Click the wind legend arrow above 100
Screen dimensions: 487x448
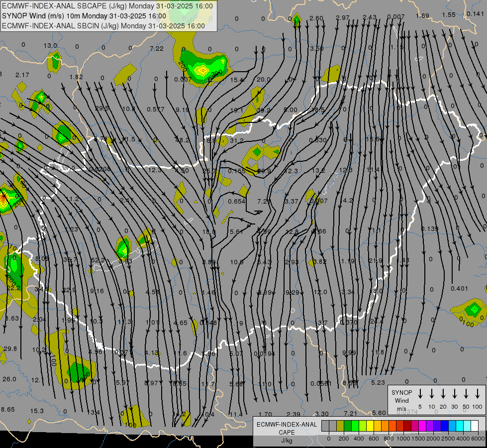(x=478, y=394)
